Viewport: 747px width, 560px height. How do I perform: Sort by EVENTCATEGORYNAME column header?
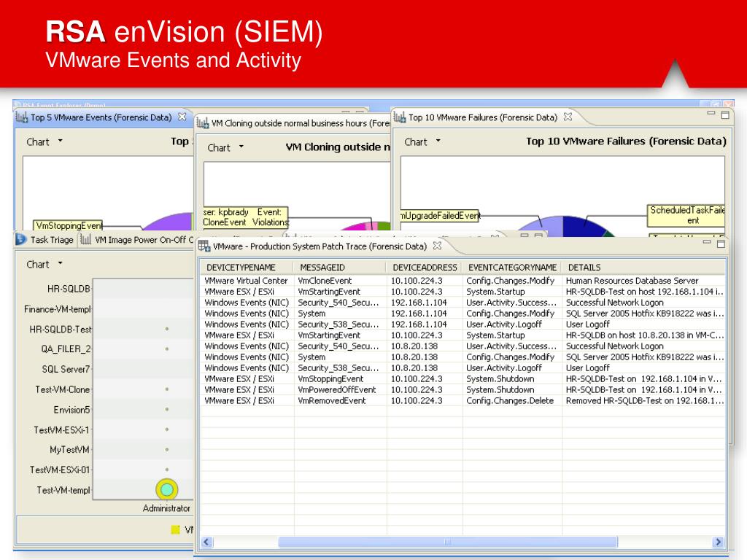[512, 267]
